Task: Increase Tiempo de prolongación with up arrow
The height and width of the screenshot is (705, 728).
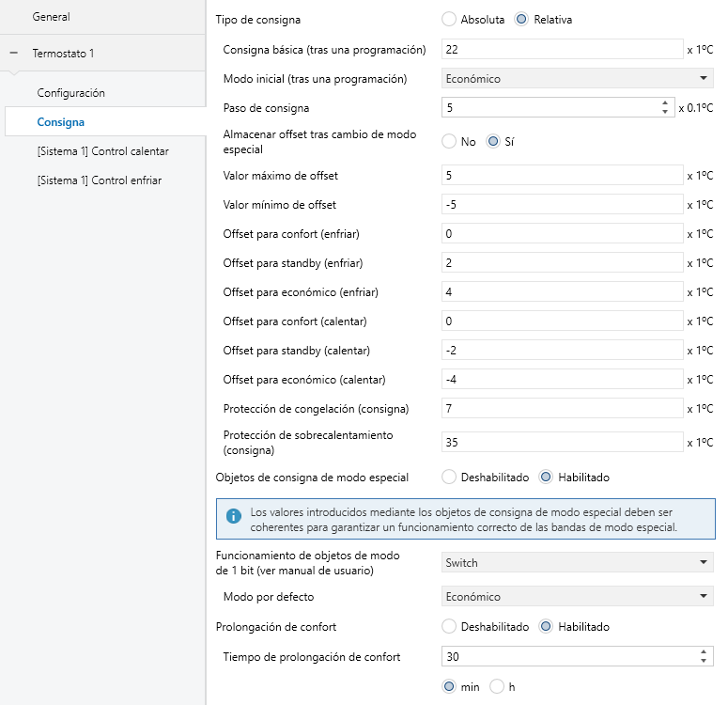Action: click(x=704, y=652)
